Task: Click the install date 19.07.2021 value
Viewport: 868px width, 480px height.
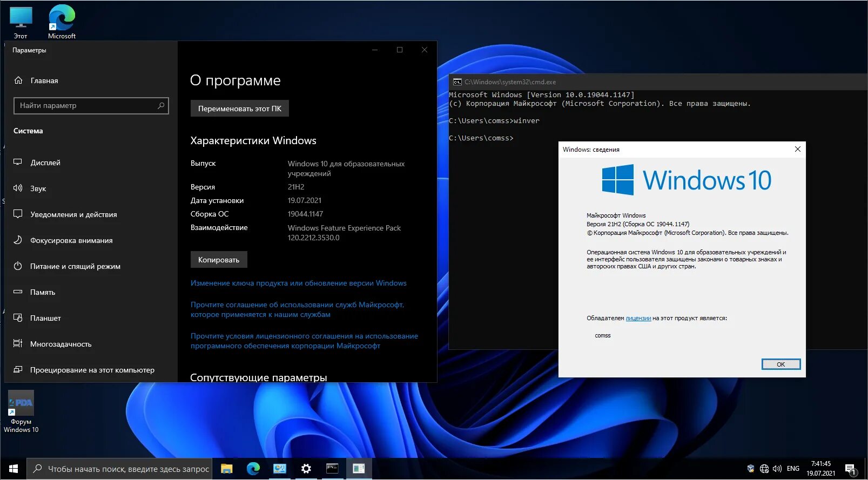Action: (305, 200)
